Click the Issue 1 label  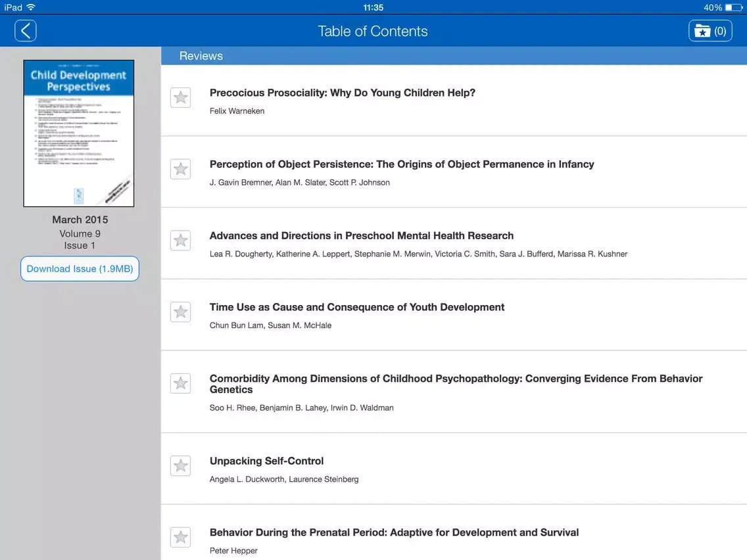[x=80, y=246]
